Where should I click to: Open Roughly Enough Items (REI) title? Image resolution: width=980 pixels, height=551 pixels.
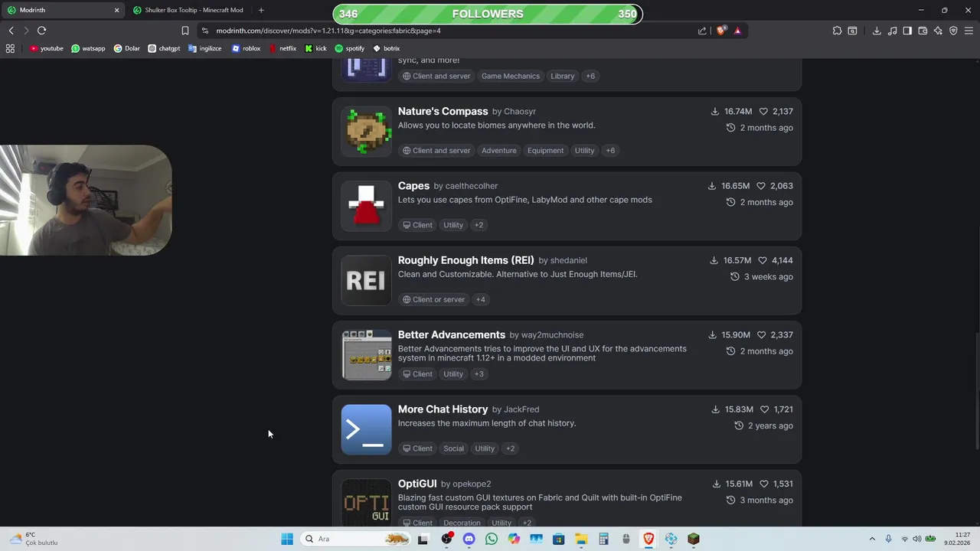pyautogui.click(x=465, y=260)
